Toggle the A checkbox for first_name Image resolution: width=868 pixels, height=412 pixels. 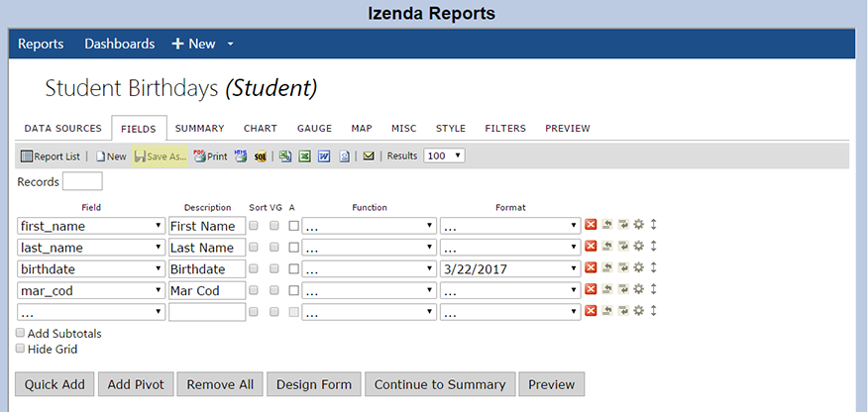coord(293,226)
